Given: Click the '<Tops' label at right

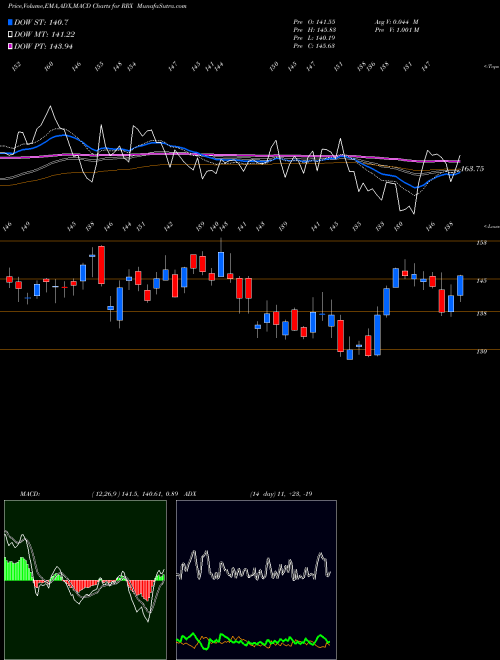Looking at the screenshot, I should coord(492,67).
